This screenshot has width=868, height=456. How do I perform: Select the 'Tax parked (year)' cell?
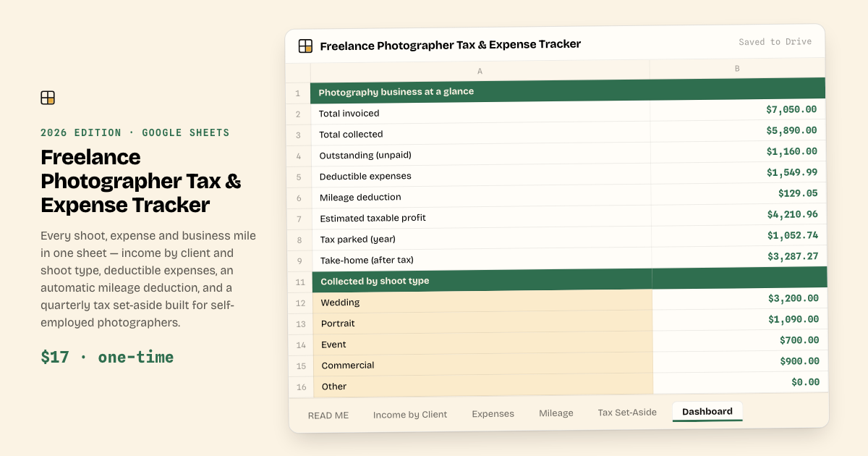(x=482, y=239)
